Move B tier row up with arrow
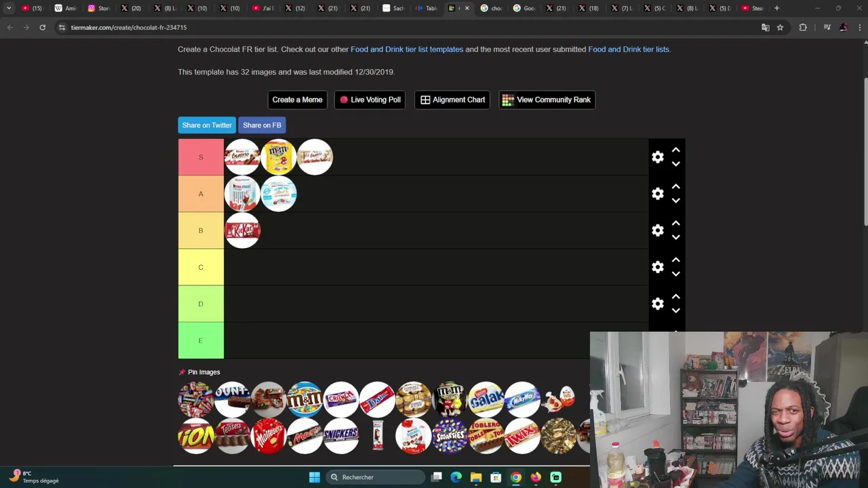868x488 pixels. pyautogui.click(x=675, y=223)
